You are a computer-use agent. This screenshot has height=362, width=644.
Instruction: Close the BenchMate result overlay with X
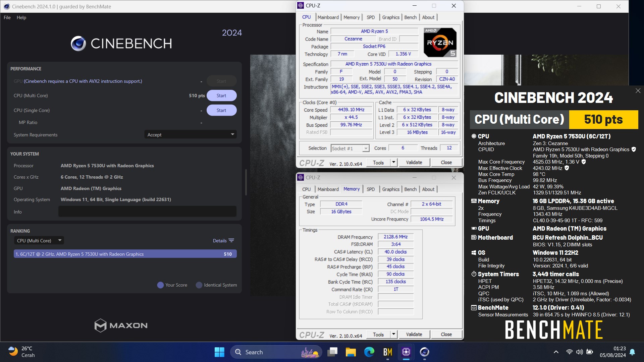click(638, 91)
